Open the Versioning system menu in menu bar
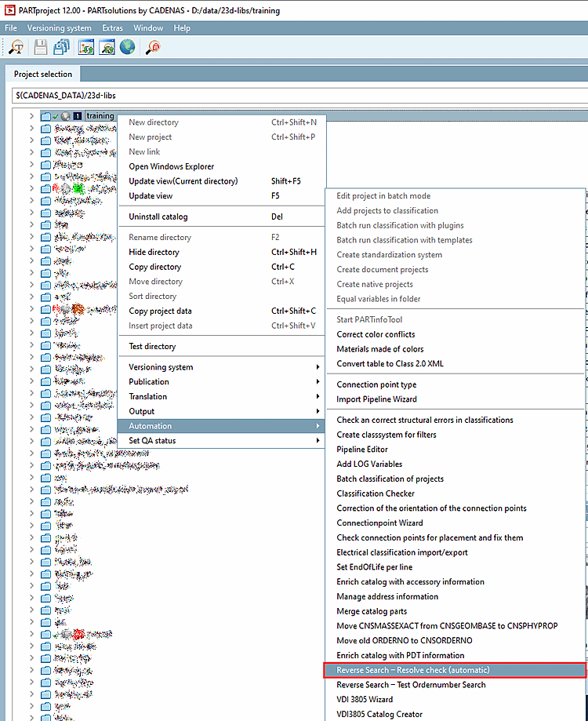 tap(60, 28)
